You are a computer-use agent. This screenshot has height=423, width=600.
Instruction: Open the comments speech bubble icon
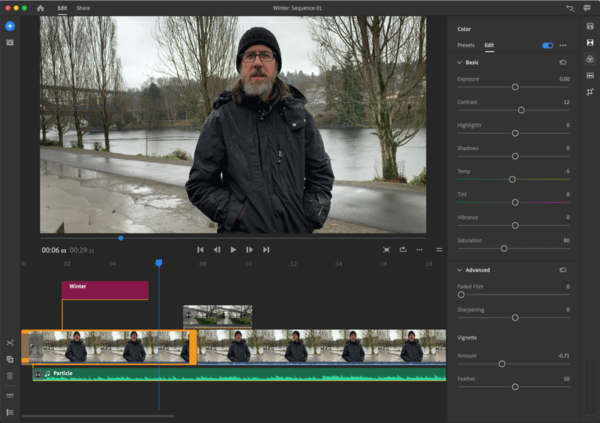587,8
